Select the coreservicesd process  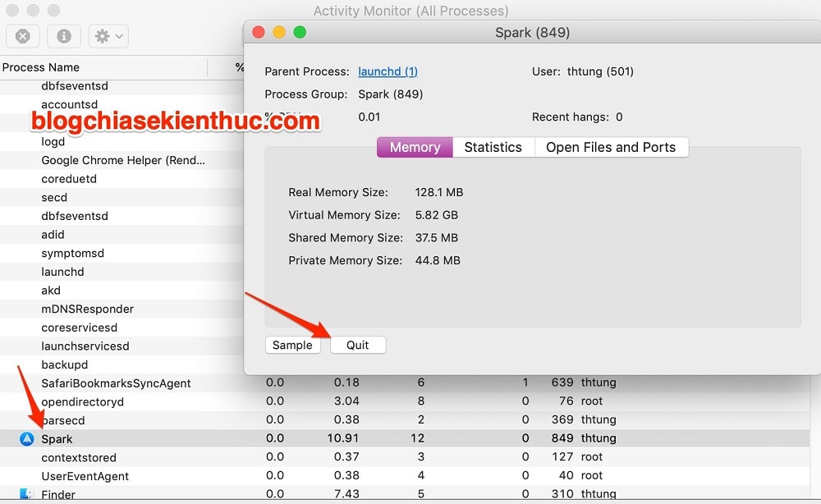coord(80,328)
